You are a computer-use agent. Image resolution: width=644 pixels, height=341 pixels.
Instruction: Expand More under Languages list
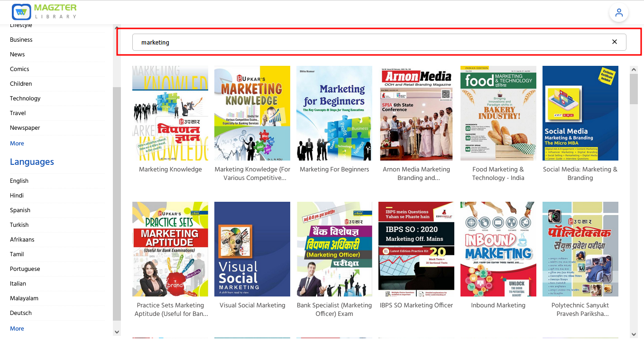17,329
